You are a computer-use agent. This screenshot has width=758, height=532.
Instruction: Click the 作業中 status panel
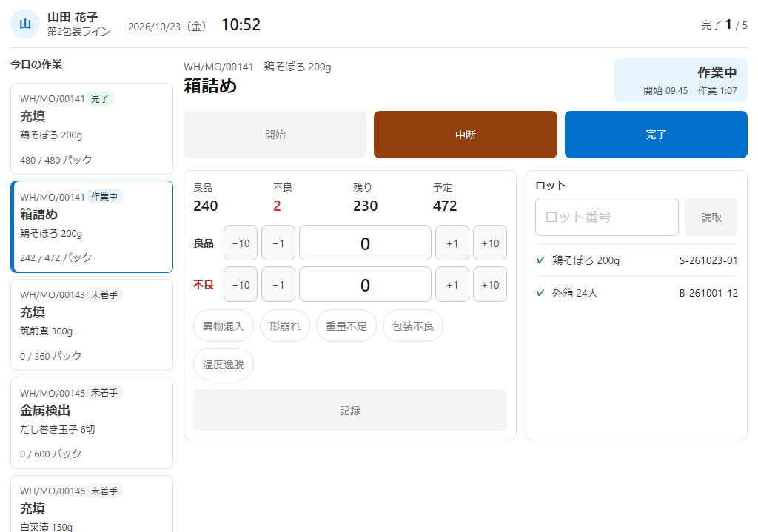[x=681, y=80]
